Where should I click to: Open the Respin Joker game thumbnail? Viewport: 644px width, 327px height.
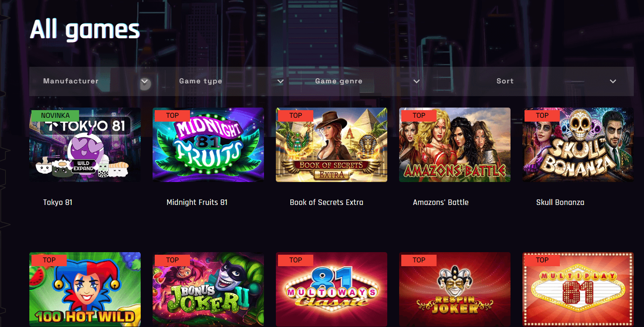pos(455,290)
